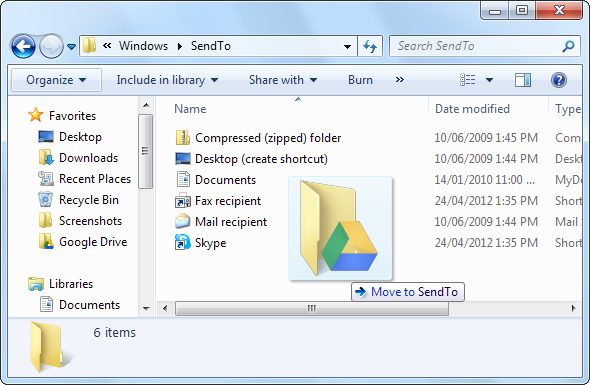Screen dimensions: 590x385
Task: Select the Documents item in file list
Action: click(225, 180)
